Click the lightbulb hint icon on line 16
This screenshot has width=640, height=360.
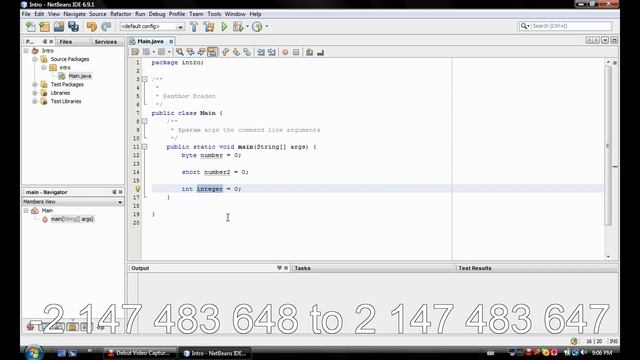point(138,189)
